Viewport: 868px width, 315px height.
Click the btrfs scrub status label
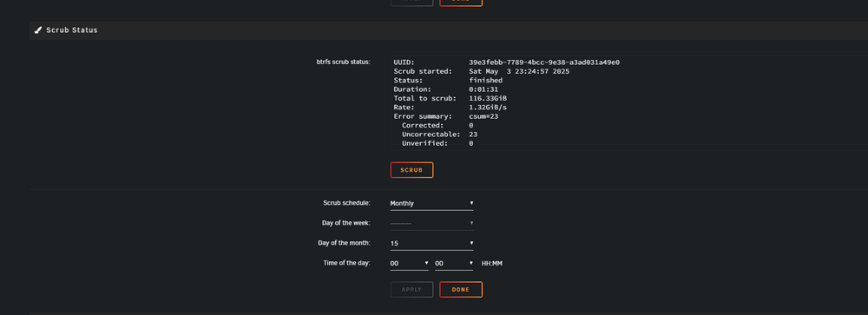pyautogui.click(x=343, y=62)
